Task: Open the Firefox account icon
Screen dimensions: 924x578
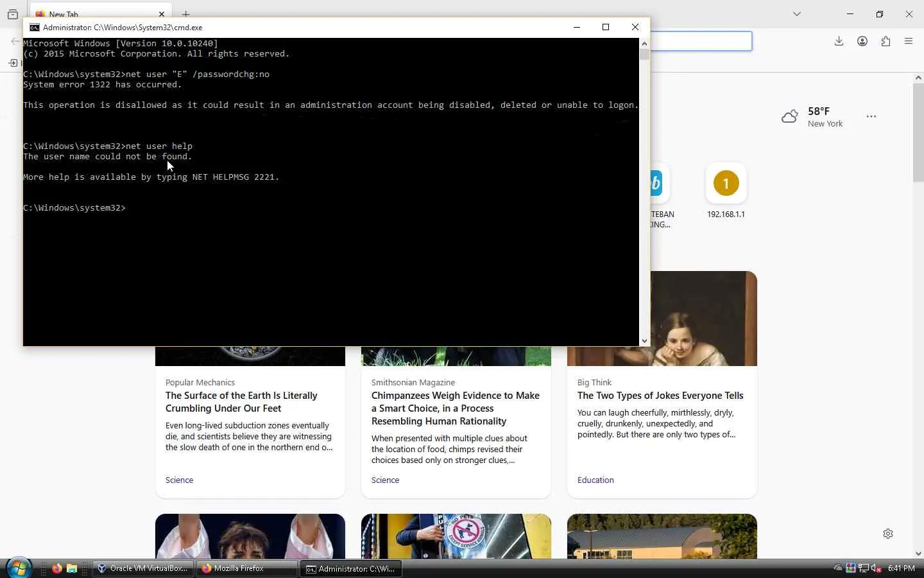Action: [x=862, y=41]
